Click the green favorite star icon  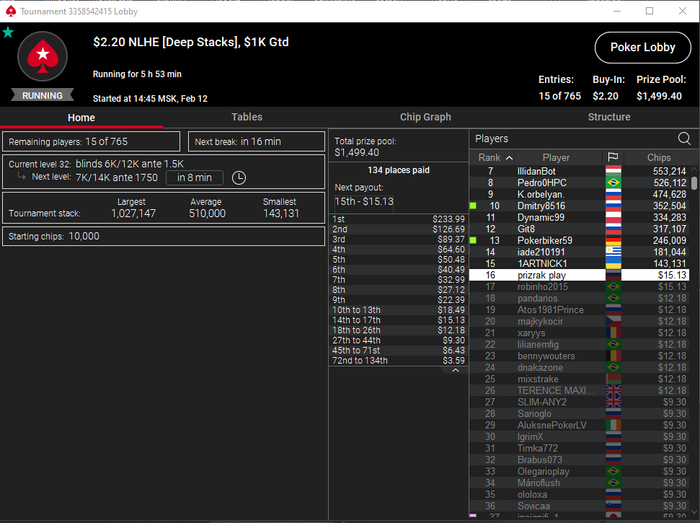pos(8,32)
